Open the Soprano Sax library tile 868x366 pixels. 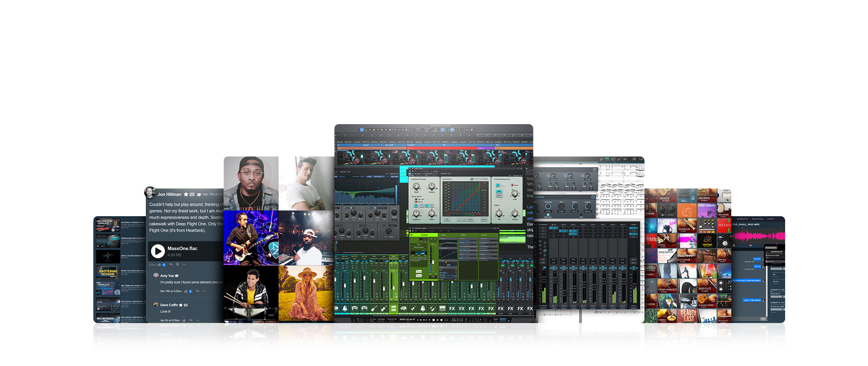pyautogui.click(x=687, y=225)
